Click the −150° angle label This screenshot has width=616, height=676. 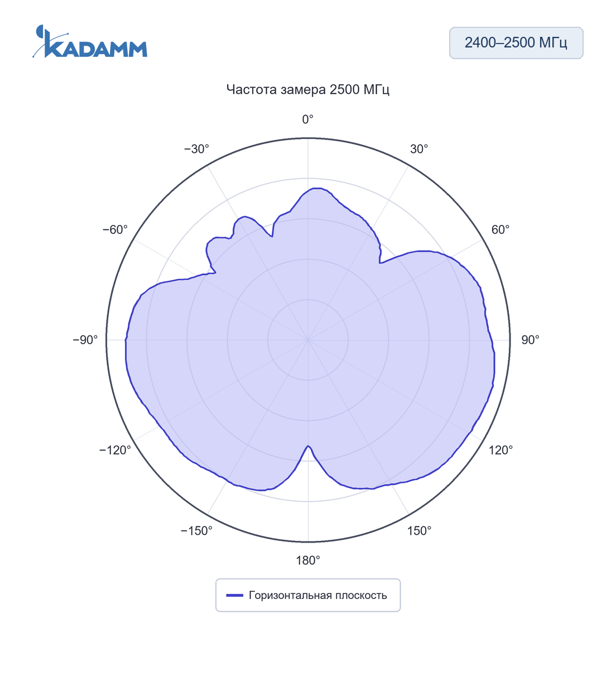pyautogui.click(x=196, y=531)
